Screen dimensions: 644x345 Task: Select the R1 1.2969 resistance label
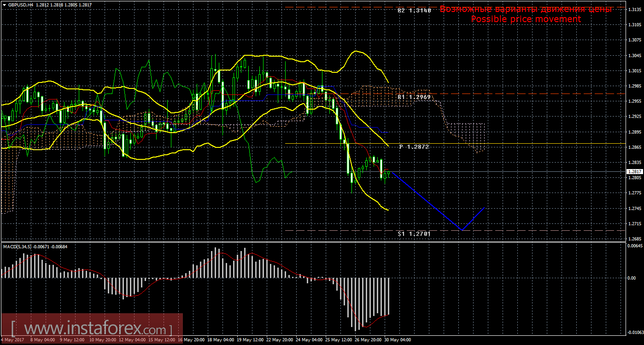(x=414, y=97)
